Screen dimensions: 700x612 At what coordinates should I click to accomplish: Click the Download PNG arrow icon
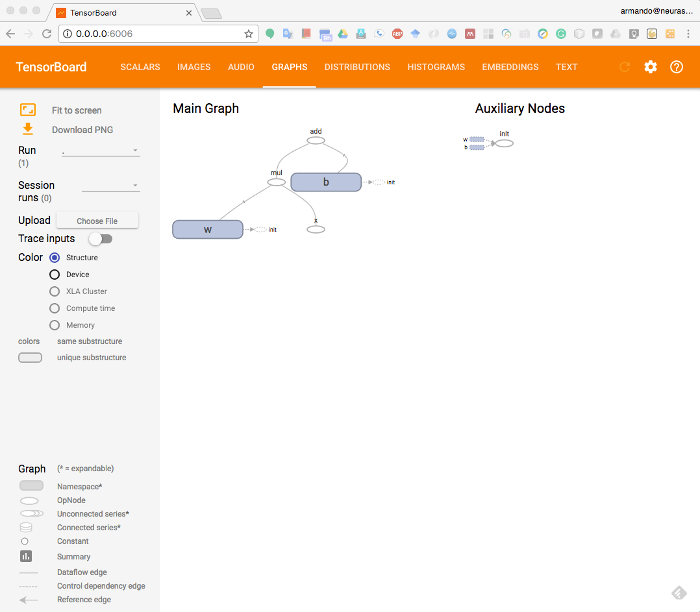[28, 129]
